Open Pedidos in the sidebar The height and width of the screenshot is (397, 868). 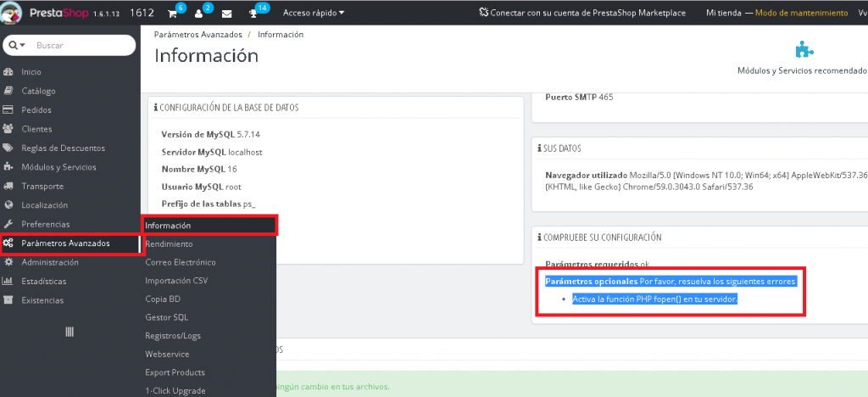coord(36,109)
